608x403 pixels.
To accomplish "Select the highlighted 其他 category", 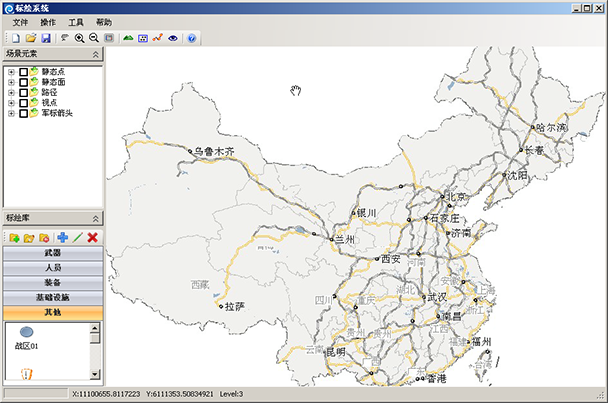I will point(53,313).
